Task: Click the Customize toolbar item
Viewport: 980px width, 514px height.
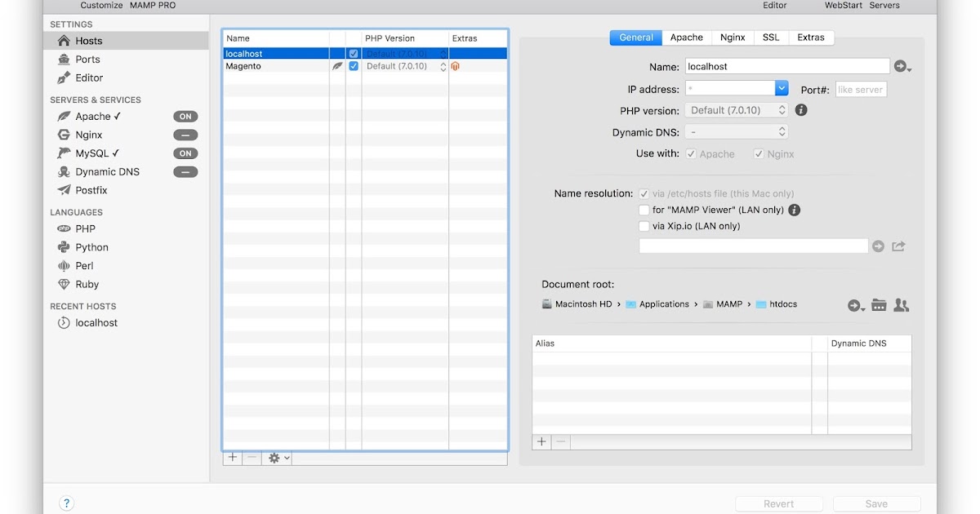Action: point(101,5)
